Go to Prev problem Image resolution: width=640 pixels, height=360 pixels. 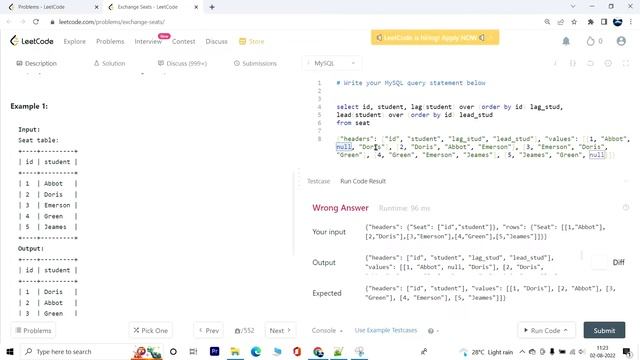(209, 331)
